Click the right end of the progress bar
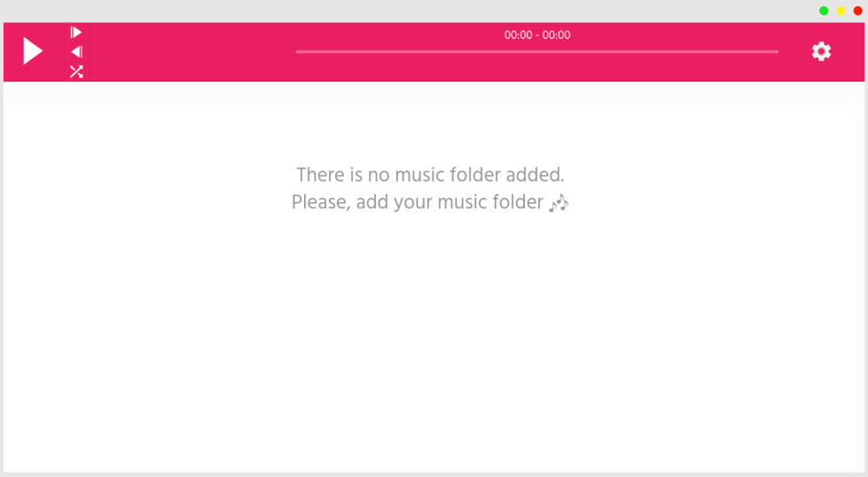Screen dimensions: 868x477 777,51
